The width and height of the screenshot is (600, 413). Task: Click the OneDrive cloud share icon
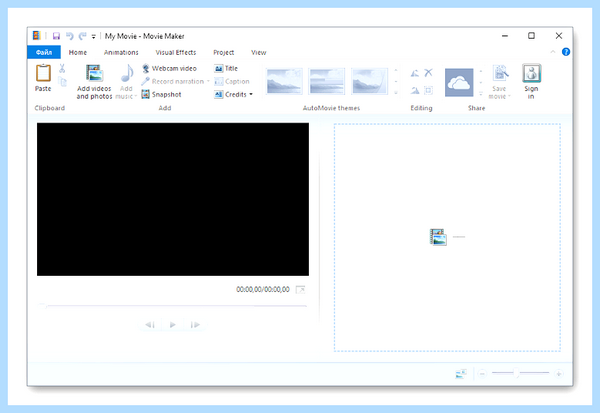point(459,82)
